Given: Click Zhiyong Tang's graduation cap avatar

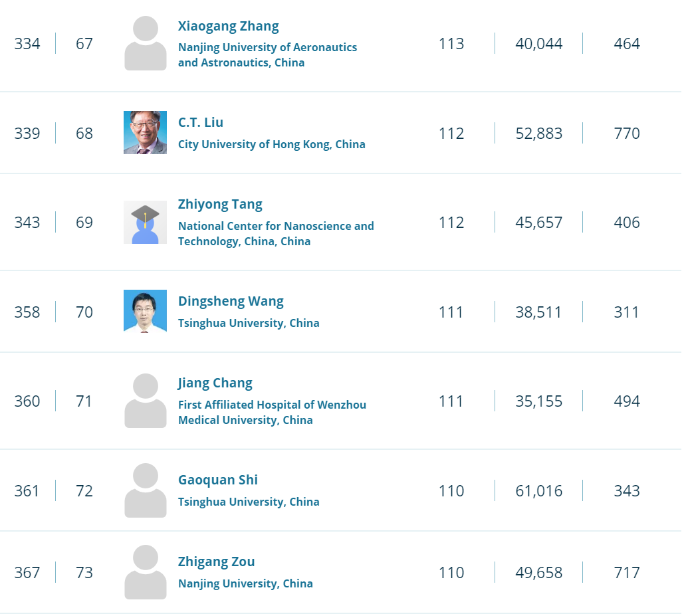Looking at the screenshot, I should tap(145, 222).
